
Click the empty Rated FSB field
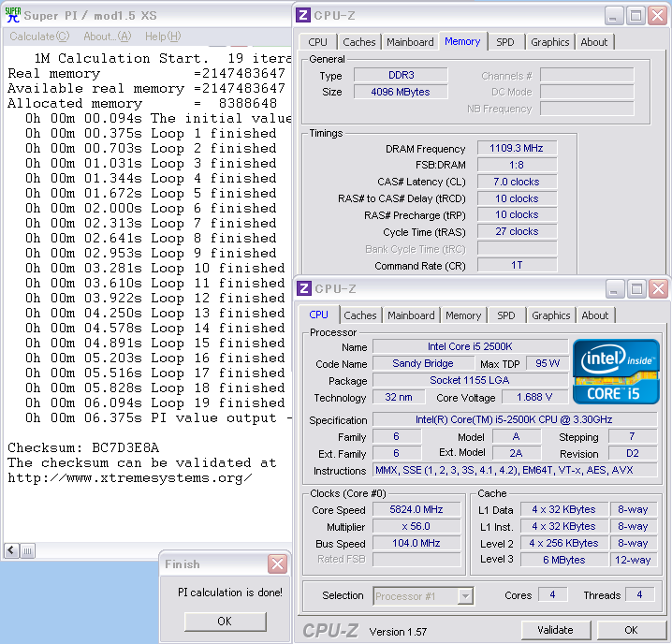coord(416,560)
